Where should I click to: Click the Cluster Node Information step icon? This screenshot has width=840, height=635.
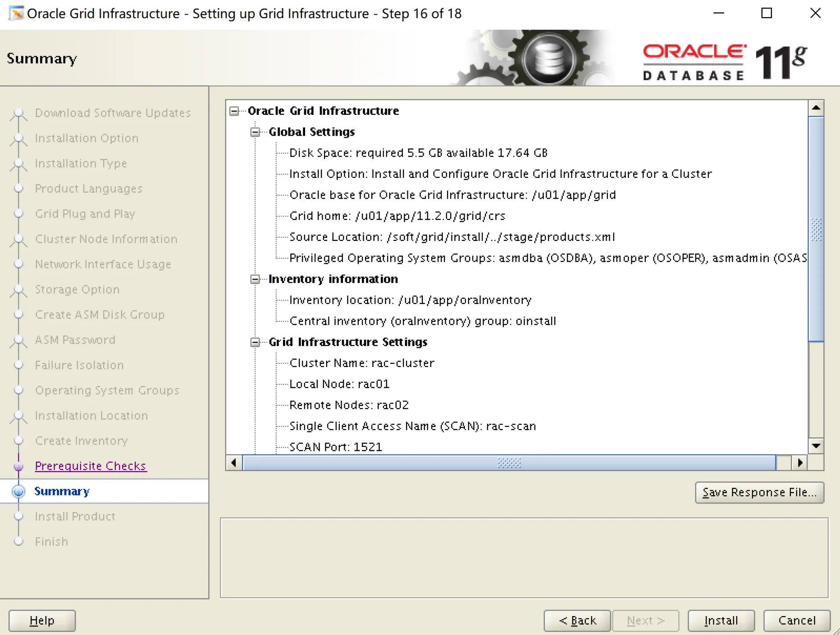18,239
